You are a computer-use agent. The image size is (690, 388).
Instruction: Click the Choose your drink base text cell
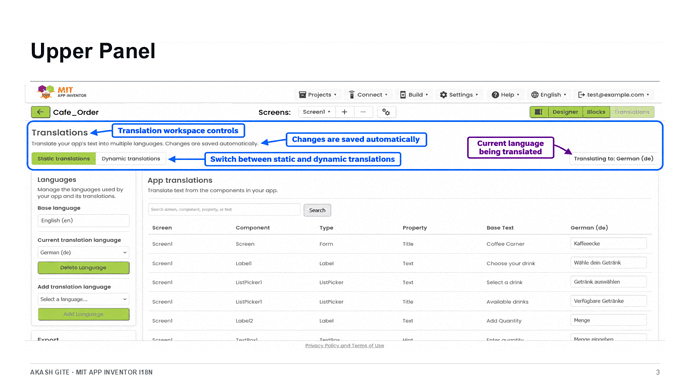[510, 264]
